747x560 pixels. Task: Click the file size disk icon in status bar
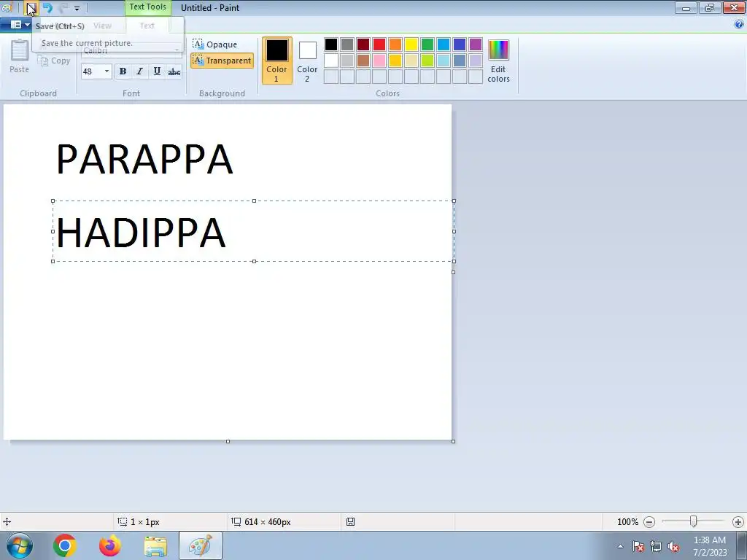coord(350,522)
